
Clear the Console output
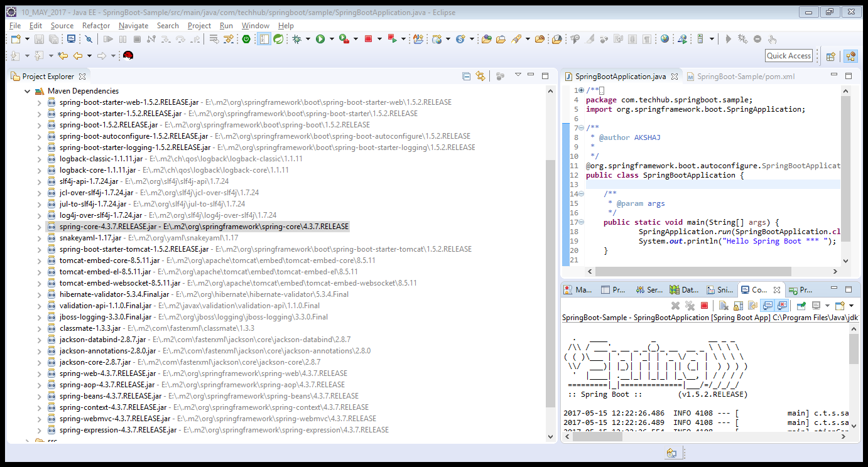pyautogui.click(x=724, y=305)
